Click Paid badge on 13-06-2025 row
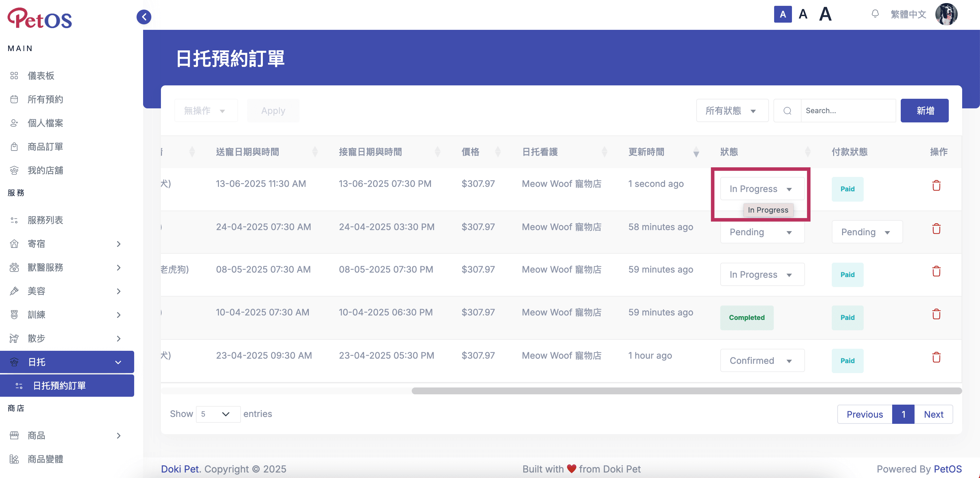This screenshot has height=478, width=980. [847, 189]
